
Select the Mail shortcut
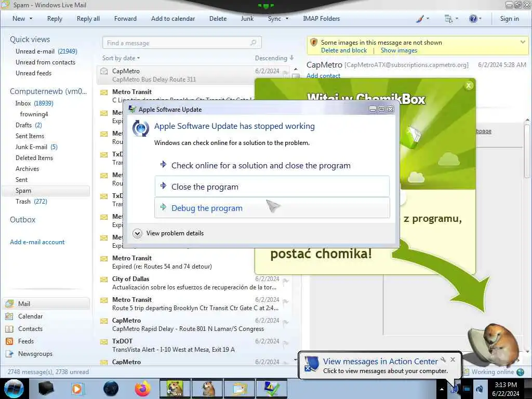pyautogui.click(x=46, y=303)
